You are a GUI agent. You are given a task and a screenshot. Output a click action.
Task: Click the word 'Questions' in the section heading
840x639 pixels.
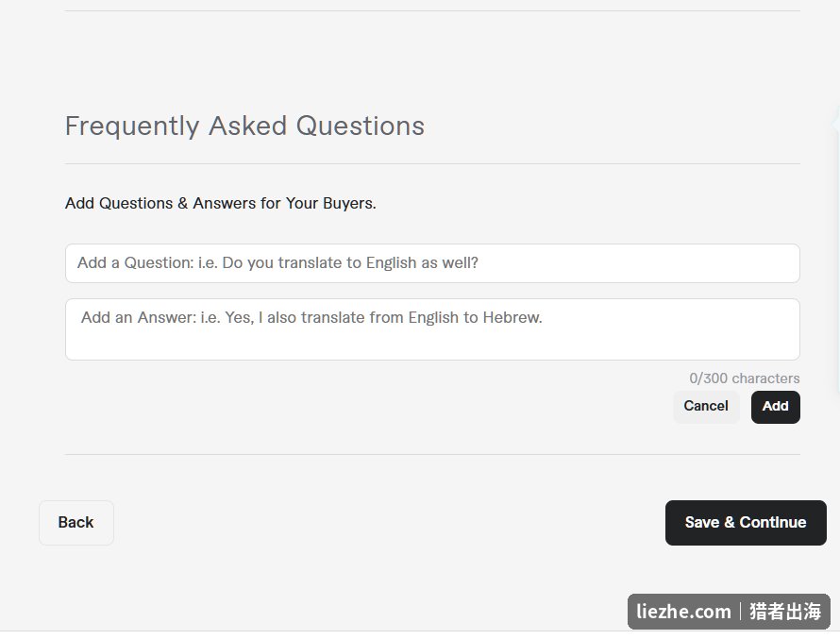(360, 126)
